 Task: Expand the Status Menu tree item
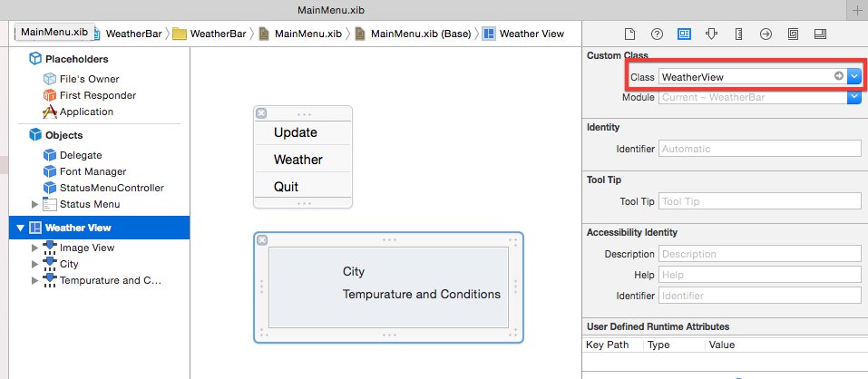[35, 204]
